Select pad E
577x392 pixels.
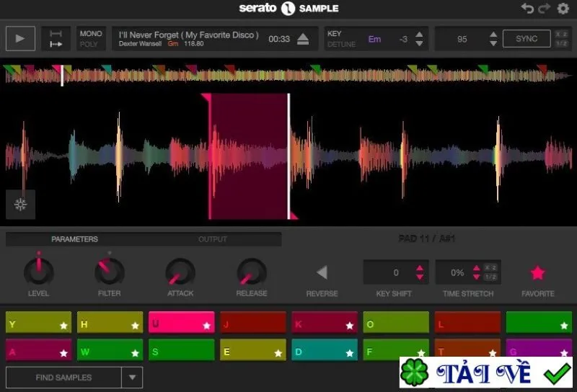coord(253,349)
